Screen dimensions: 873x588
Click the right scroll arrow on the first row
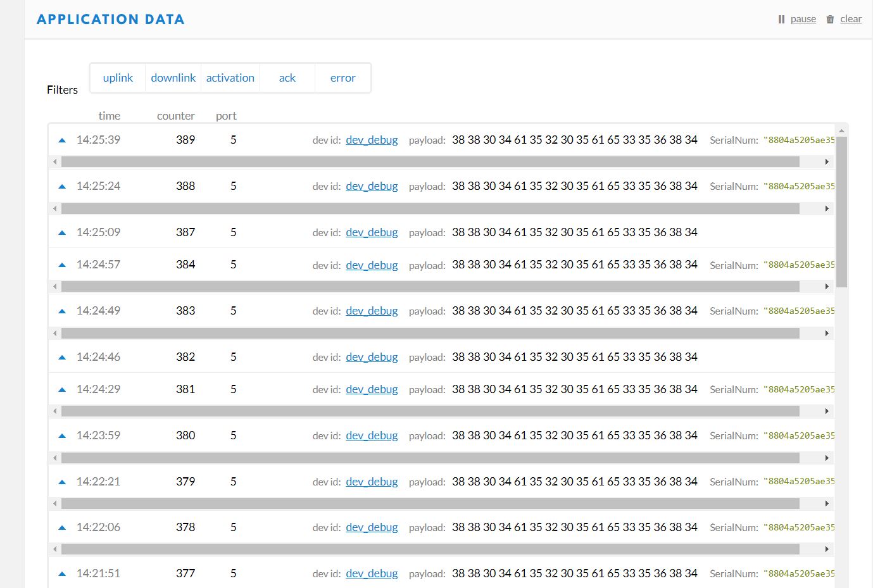click(x=826, y=161)
